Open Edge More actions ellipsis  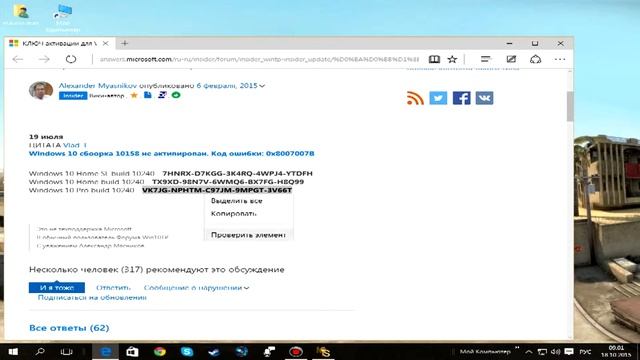coord(560,59)
